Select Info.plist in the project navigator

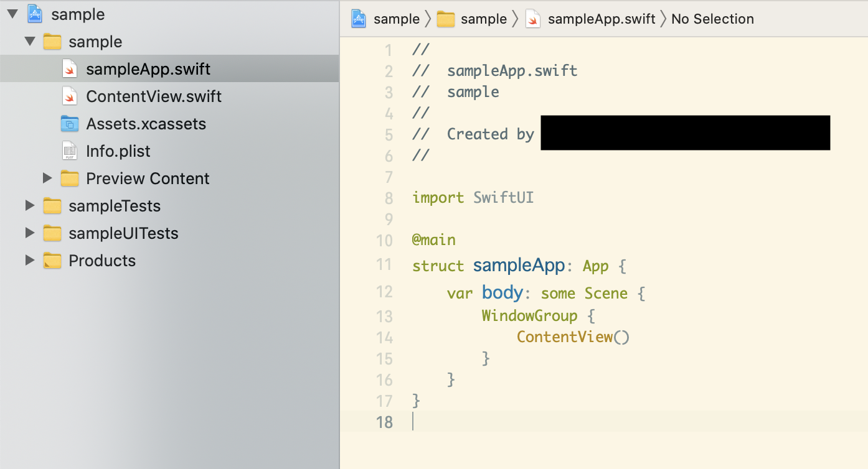coord(118,151)
